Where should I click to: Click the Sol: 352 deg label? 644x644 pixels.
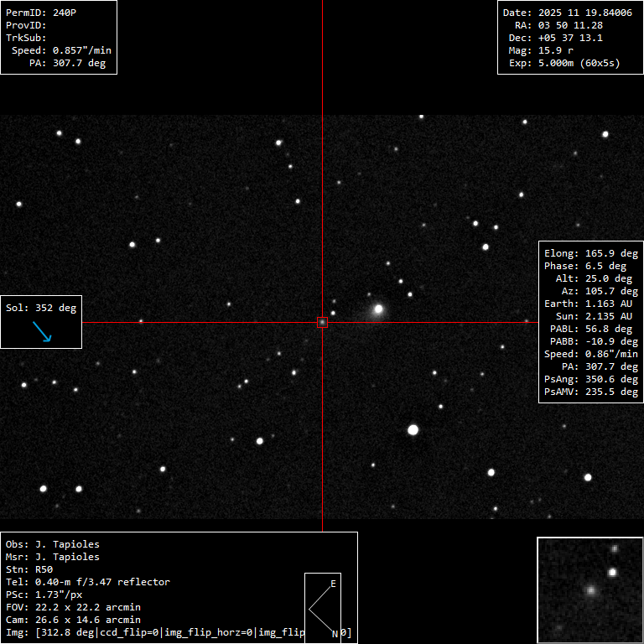(41, 308)
